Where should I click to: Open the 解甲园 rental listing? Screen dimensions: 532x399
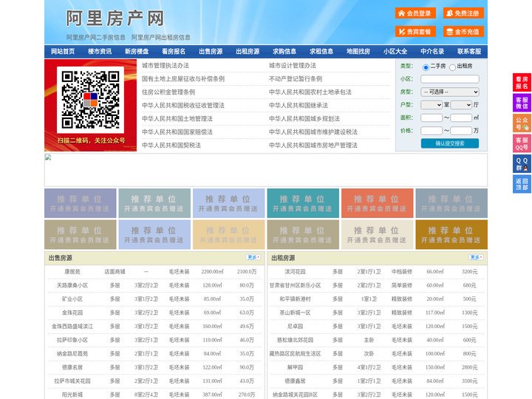pyautogui.click(x=295, y=367)
